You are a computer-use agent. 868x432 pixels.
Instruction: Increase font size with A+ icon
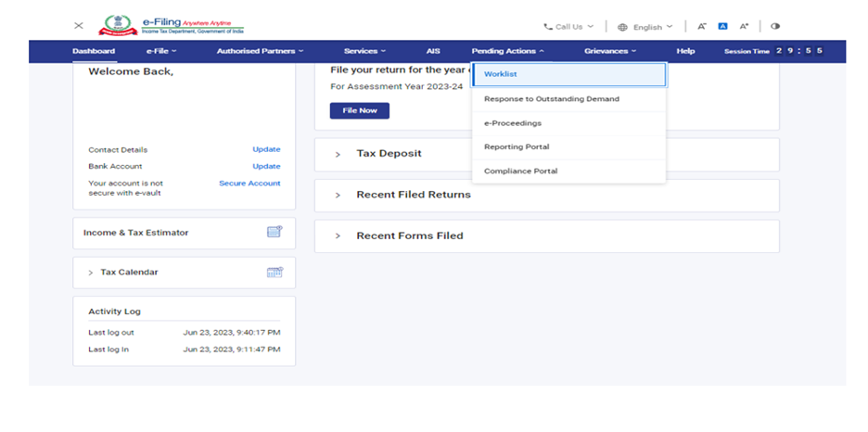[744, 27]
